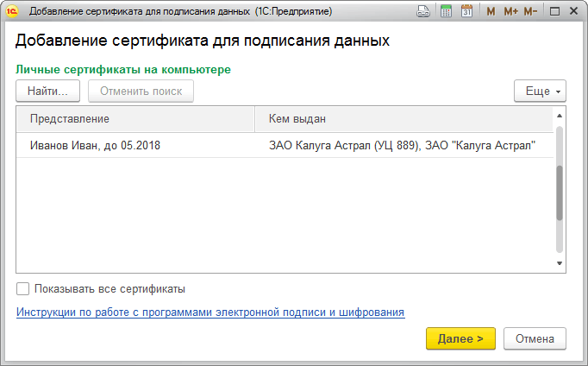
Task: Click the 1C application logo icon
Action: [12, 12]
